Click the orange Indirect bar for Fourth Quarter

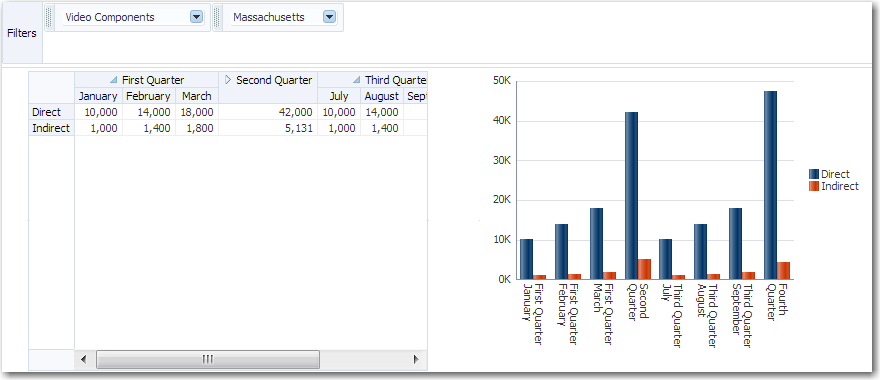click(783, 271)
